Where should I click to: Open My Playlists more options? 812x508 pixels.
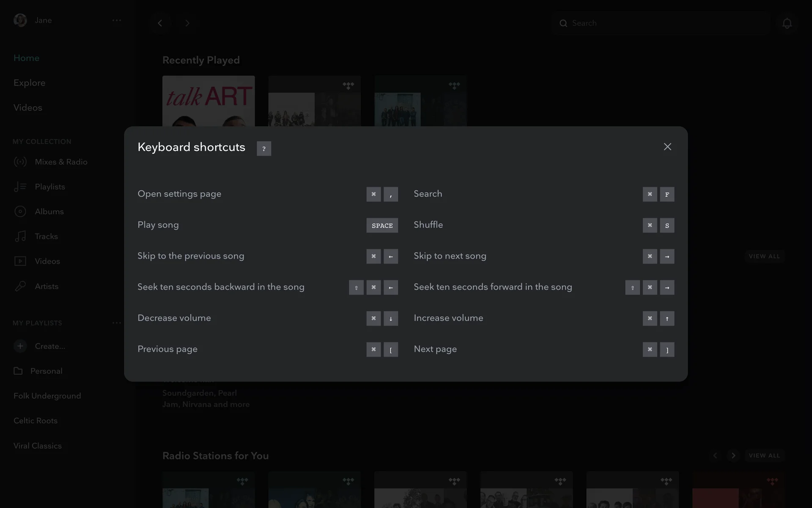117,323
